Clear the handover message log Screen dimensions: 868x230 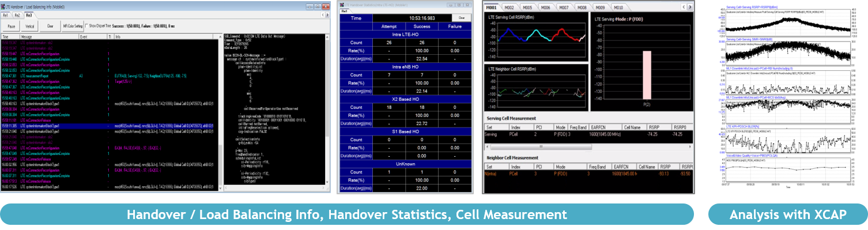(x=50, y=26)
